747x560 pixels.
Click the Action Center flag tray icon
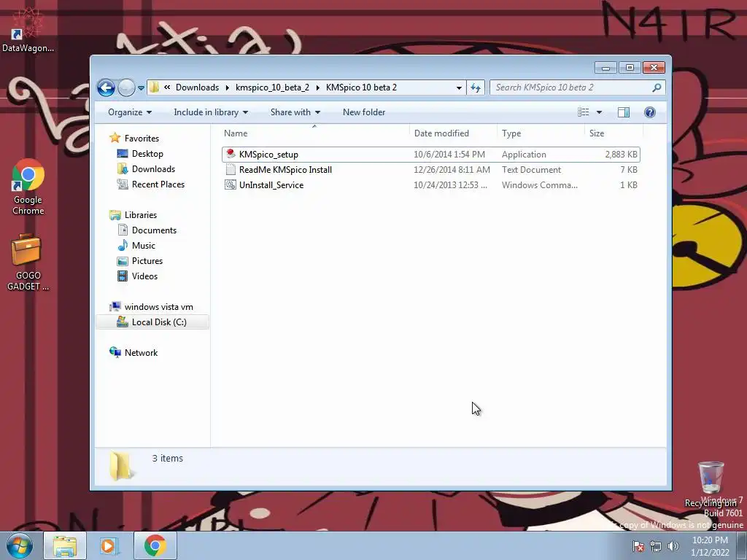[638, 546]
